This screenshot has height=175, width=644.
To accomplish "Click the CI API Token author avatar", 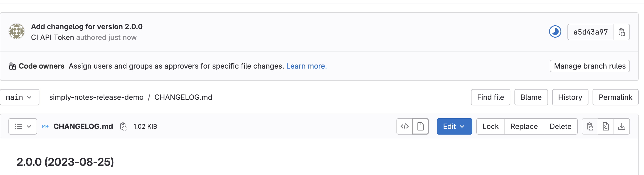I will (x=16, y=32).
